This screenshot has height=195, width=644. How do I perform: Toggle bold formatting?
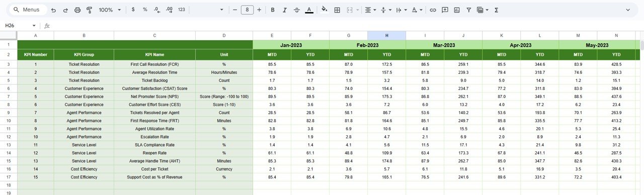pyautogui.click(x=273, y=10)
